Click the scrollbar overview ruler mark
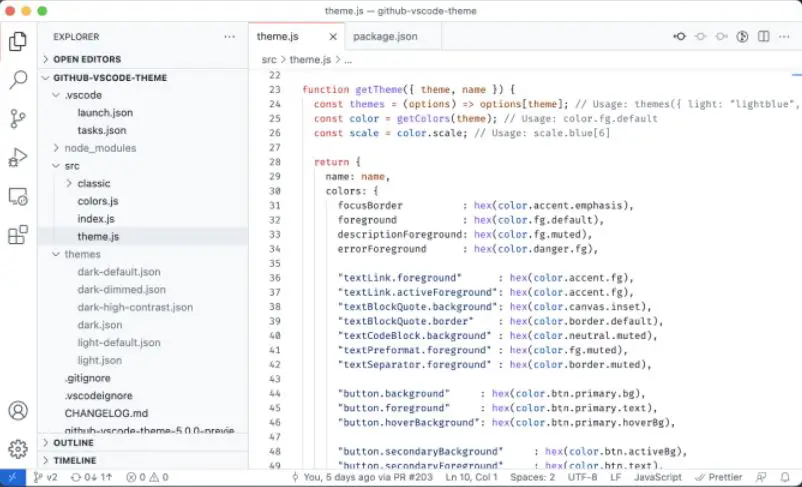Image resolution: width=802 pixels, height=487 pixels. (797, 75)
